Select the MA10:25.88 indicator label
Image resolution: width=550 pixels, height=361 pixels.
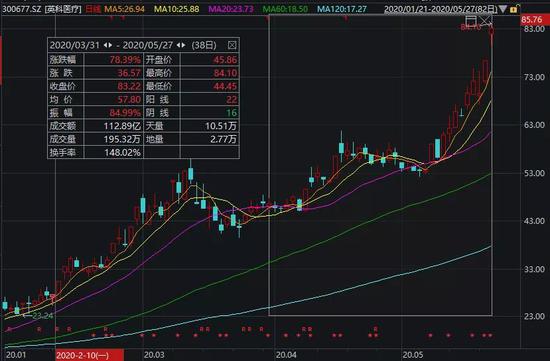tap(176, 9)
